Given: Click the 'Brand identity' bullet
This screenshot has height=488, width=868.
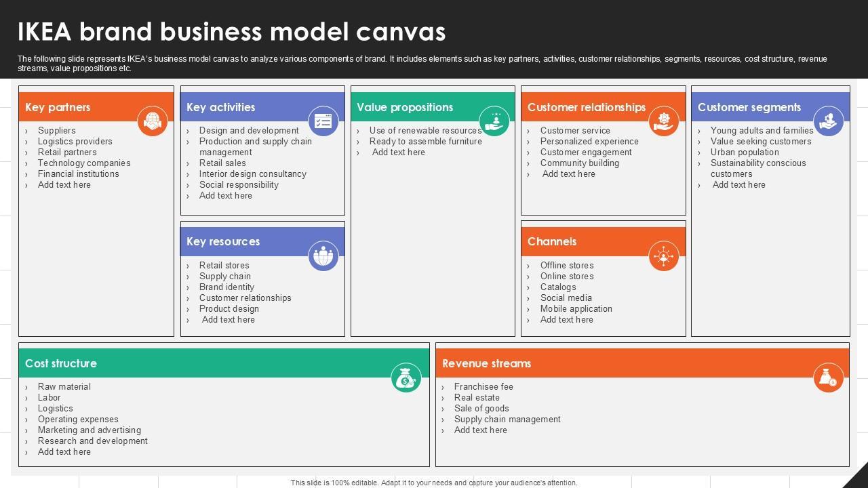Looking at the screenshot, I should click(226, 287).
